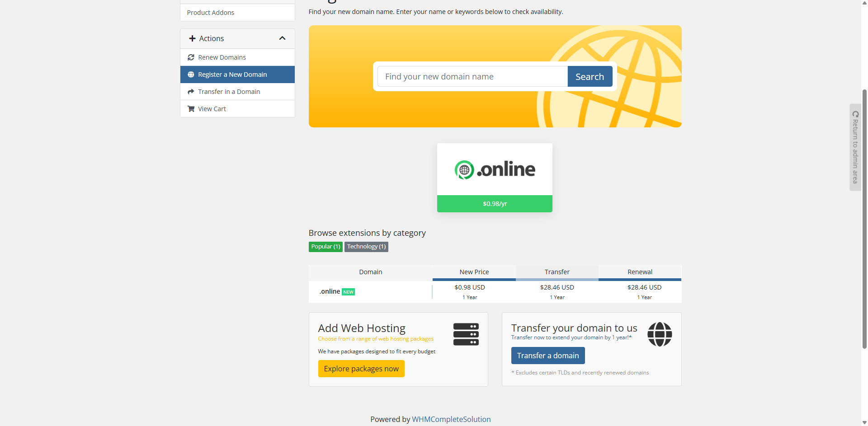Viewport: 868px width, 426px height.
Task: Select View Cart from the Actions menu
Action: [x=212, y=109]
